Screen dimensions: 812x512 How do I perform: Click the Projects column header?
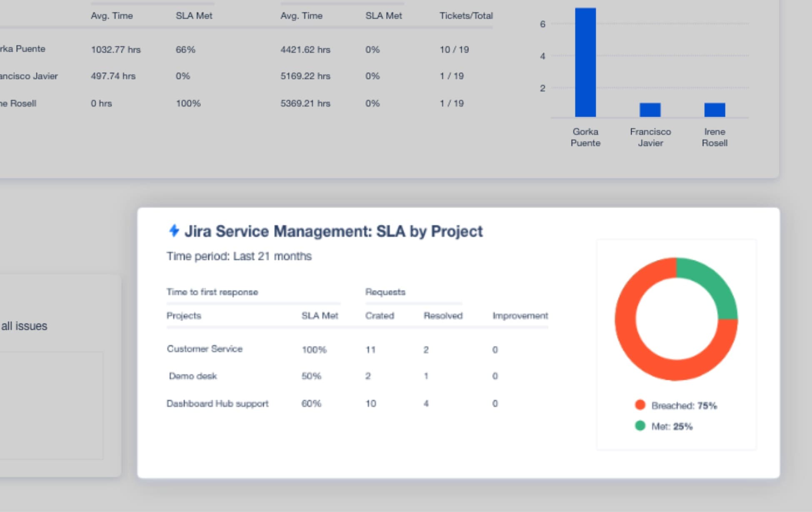(x=184, y=316)
